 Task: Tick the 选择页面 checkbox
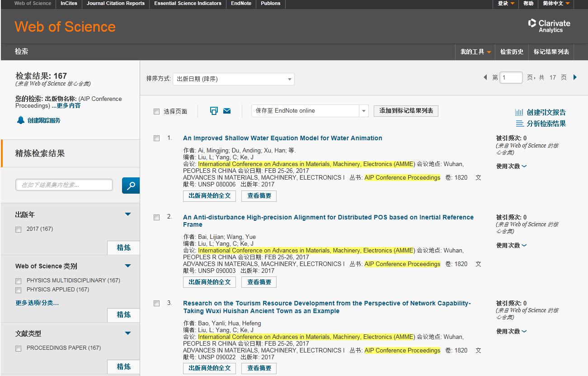(x=156, y=111)
